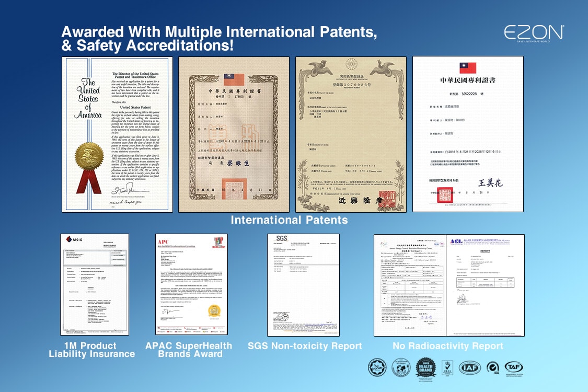The image size is (588, 392).
Task: Open the United States patent certificate
Action: (x=118, y=135)
